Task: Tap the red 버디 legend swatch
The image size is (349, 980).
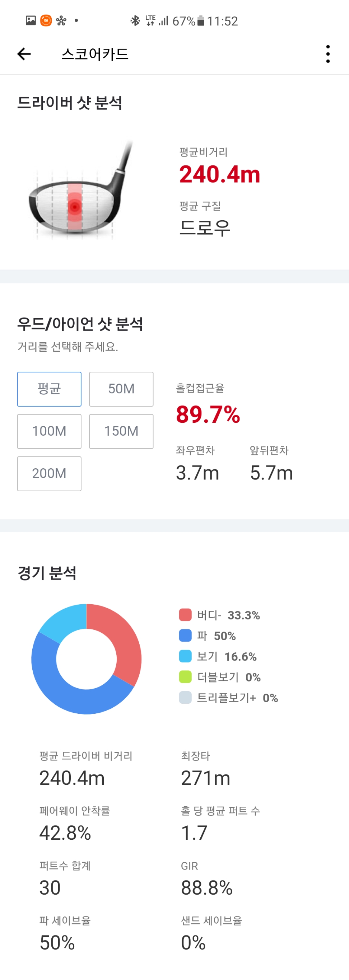Action: pos(185,615)
